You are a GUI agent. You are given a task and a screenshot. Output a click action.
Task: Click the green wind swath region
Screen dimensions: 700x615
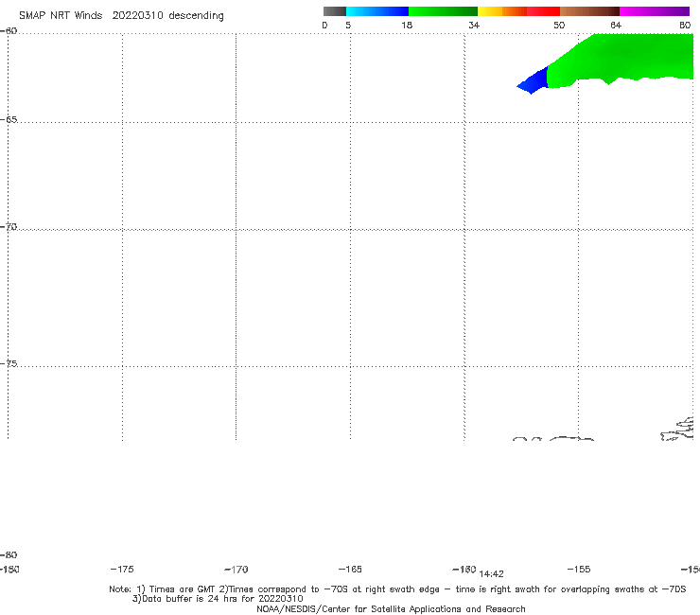[625, 58]
